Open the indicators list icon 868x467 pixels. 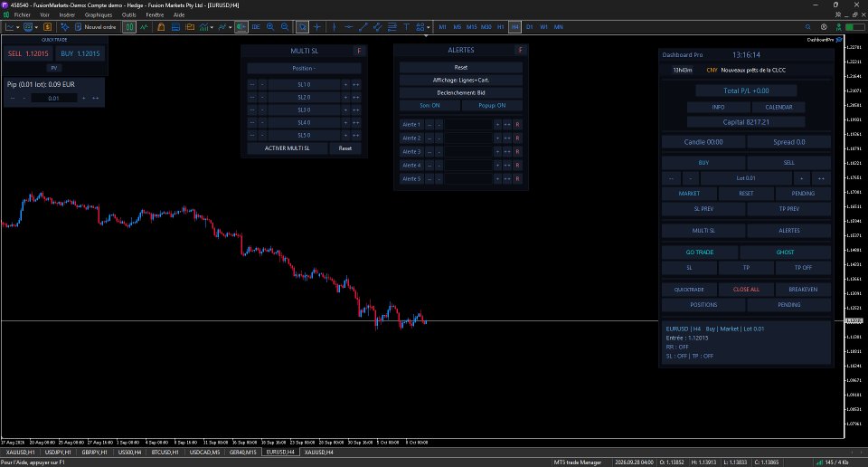point(204,26)
